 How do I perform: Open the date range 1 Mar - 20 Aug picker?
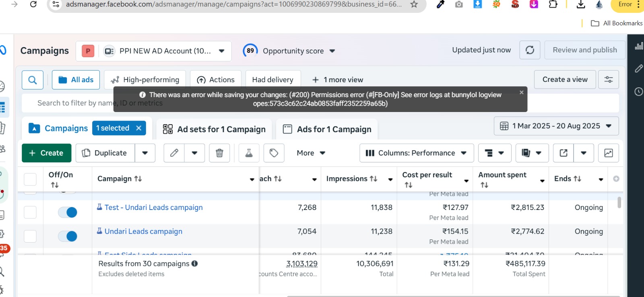pos(556,126)
